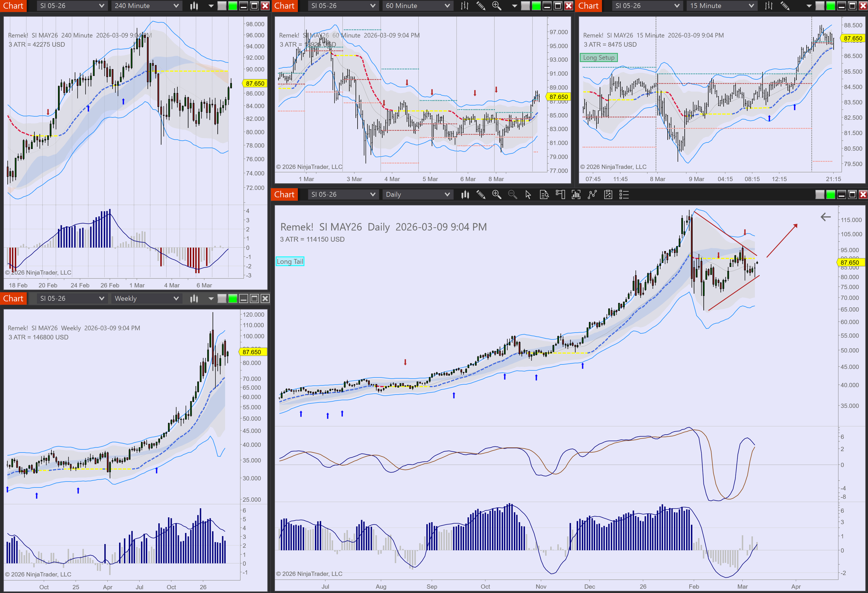The image size is (868, 593).
Task: Click the Long Setup label on 15 Minute chart
Action: click(599, 58)
